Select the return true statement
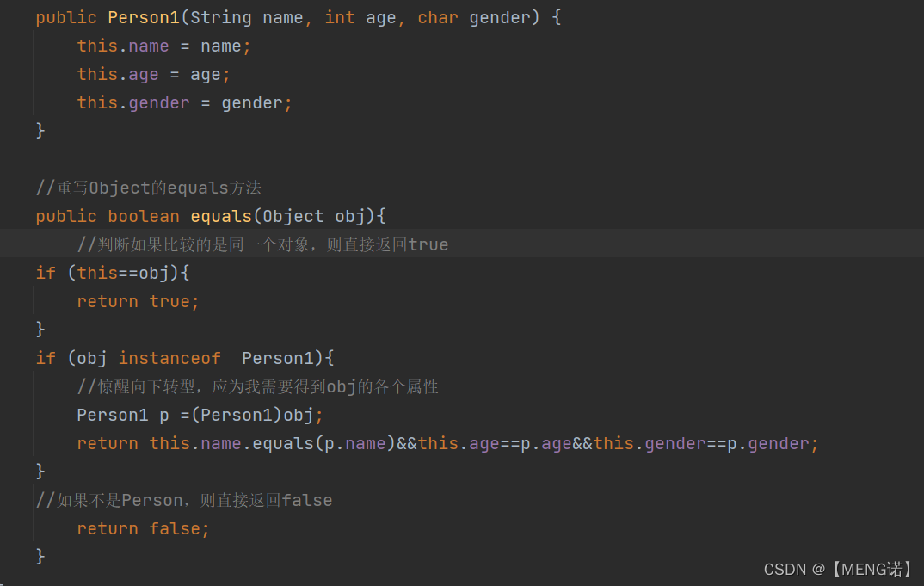 tap(137, 301)
